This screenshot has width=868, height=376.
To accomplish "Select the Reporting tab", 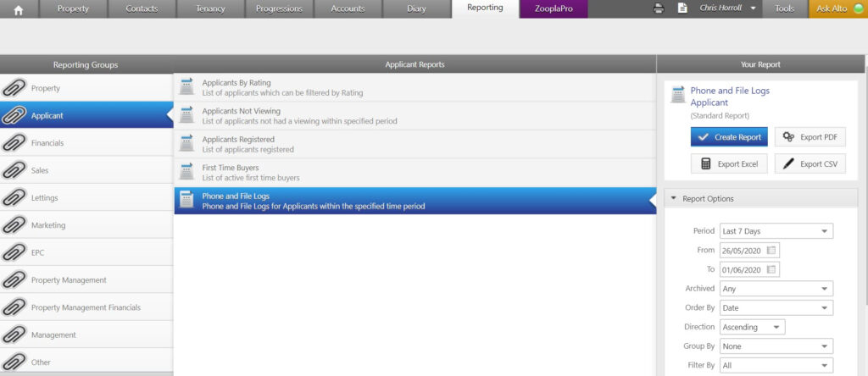I will pyautogui.click(x=485, y=8).
